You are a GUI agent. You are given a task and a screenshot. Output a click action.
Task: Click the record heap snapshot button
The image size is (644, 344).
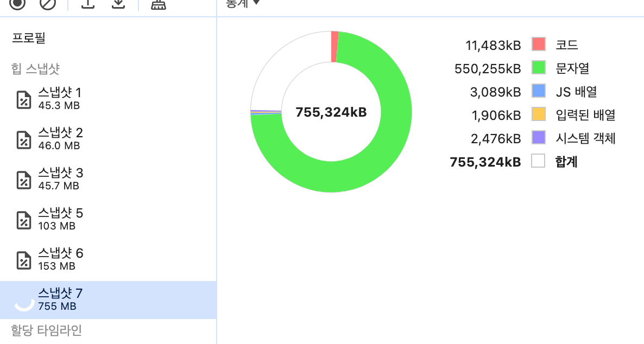17,3
